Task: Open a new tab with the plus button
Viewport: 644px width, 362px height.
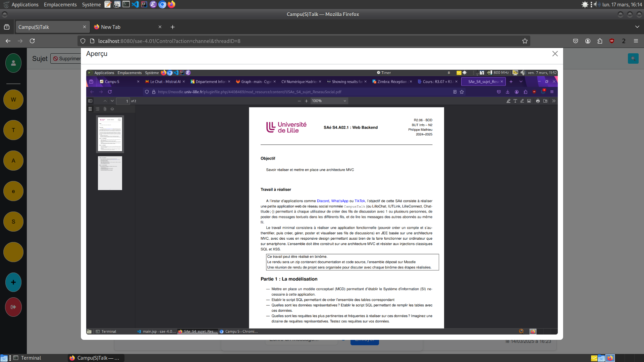Action: [x=172, y=27]
